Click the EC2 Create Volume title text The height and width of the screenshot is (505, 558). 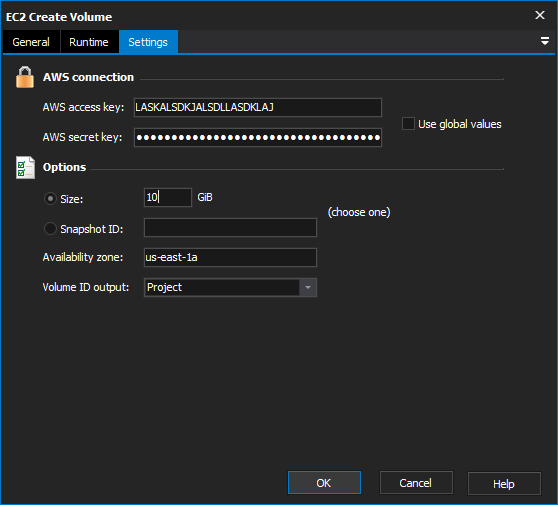point(59,17)
